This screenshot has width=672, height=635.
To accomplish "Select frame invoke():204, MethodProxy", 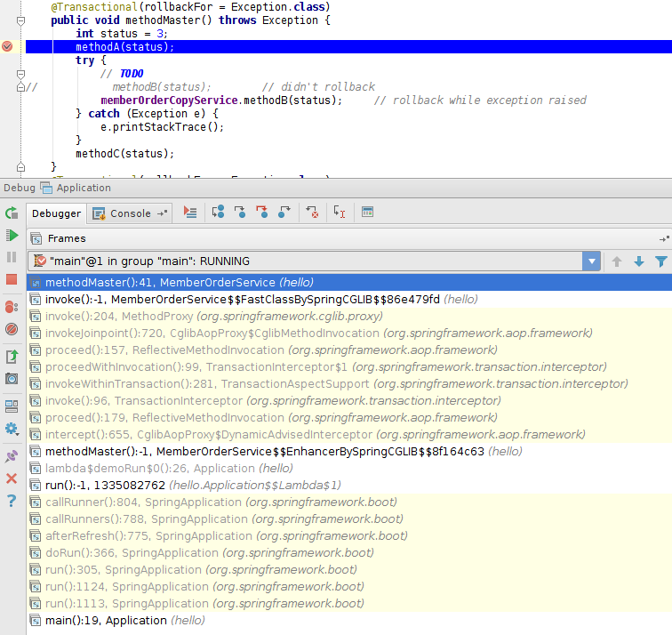I will tap(349, 317).
